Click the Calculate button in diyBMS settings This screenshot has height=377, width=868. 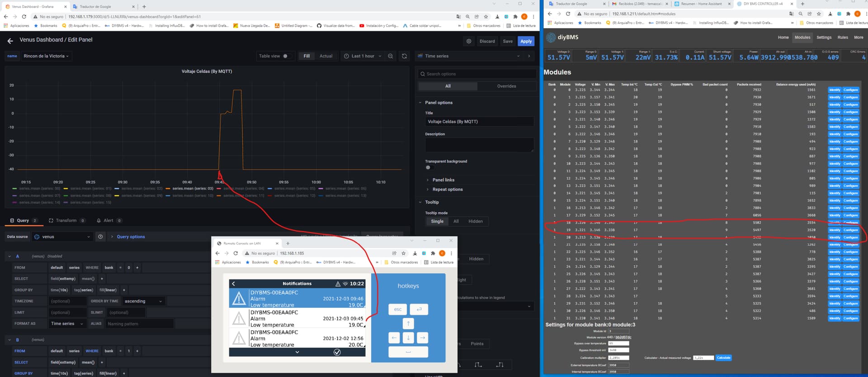(723, 358)
